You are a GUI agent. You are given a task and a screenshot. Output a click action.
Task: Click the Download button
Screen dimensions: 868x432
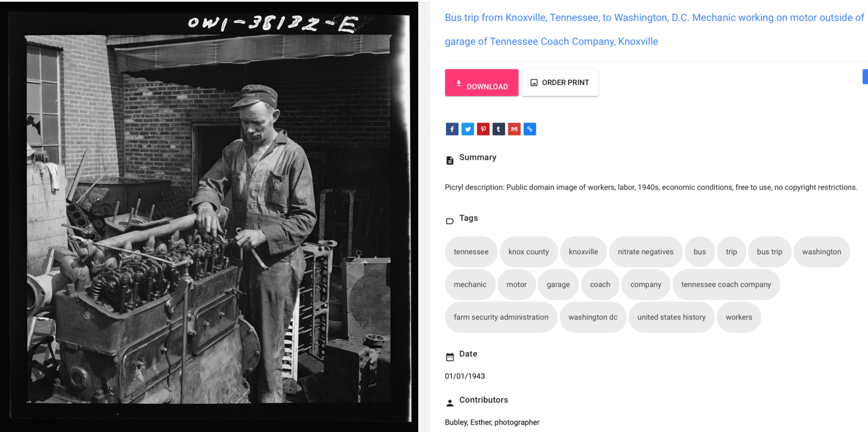tap(482, 83)
